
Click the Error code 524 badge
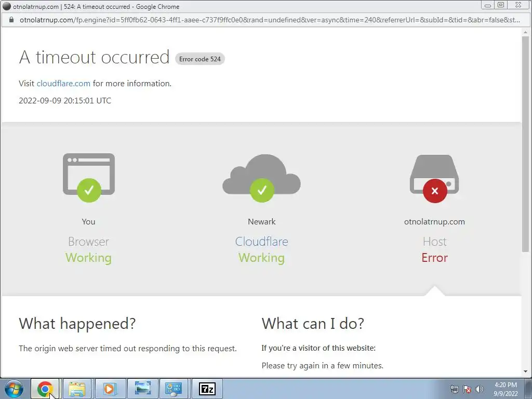click(200, 59)
